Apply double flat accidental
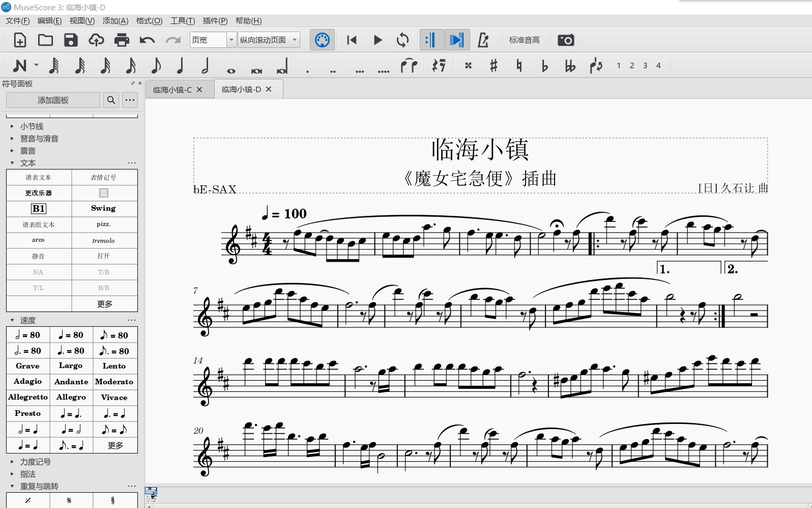The height and width of the screenshot is (508, 812). coord(570,65)
